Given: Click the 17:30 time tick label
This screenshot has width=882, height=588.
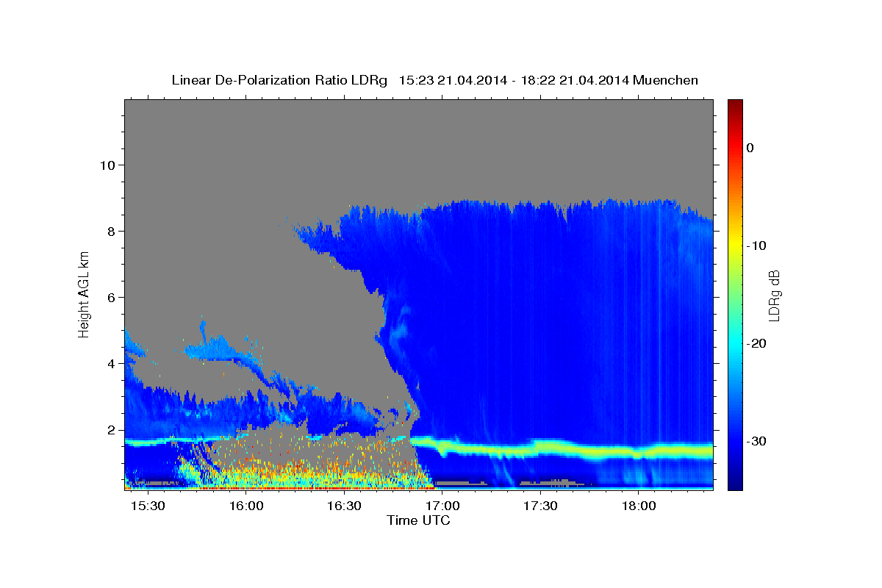Looking at the screenshot, I should click(x=540, y=506).
